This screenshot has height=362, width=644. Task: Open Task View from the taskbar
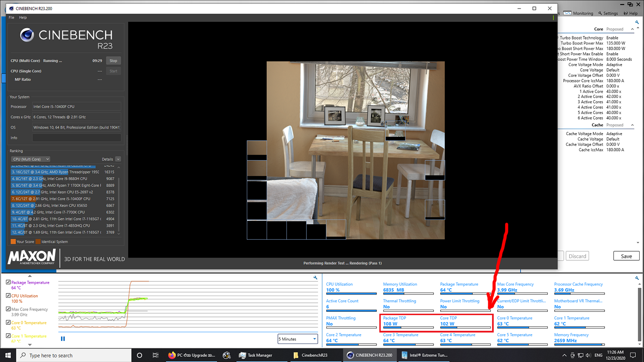click(x=155, y=355)
